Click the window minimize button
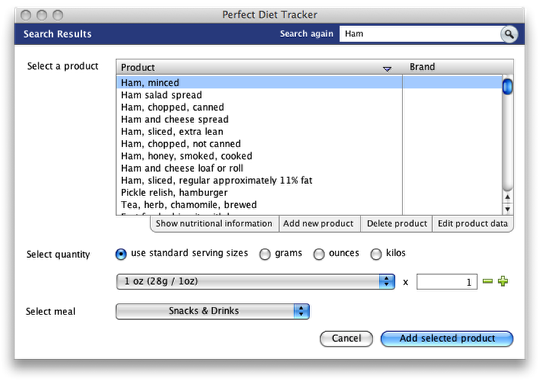 (x=42, y=15)
